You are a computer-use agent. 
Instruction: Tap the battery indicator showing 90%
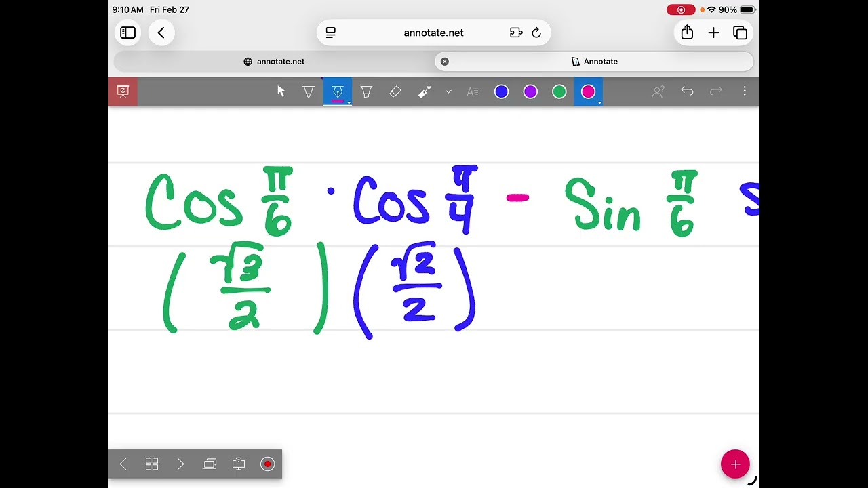coord(737,9)
